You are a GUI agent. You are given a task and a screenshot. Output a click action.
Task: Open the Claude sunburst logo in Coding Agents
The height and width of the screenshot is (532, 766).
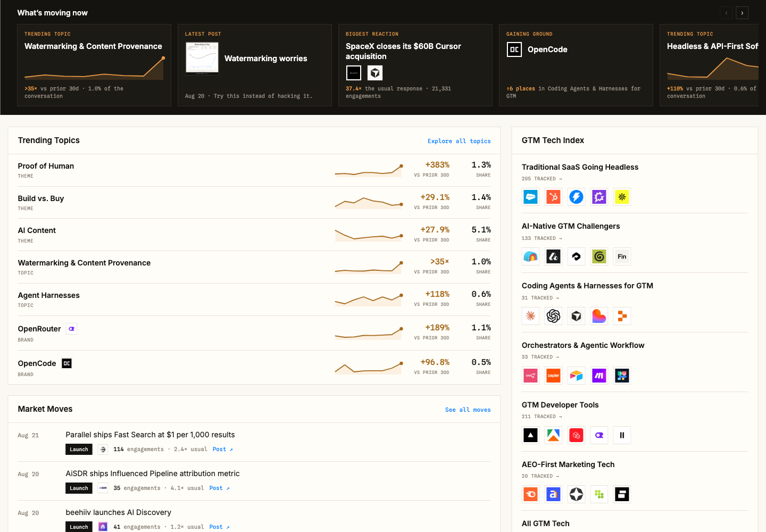(x=530, y=316)
